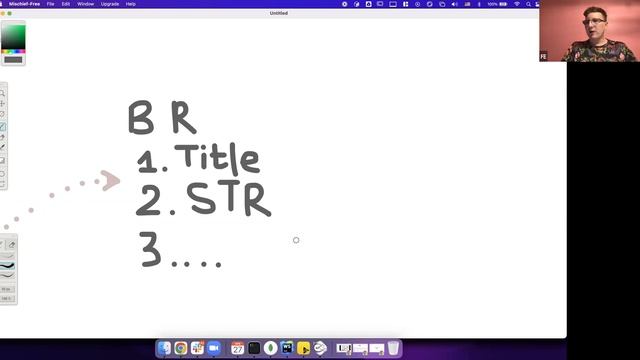Pick the thin stroke preset below the selected one
Viewport: 640px width, 360px height.
(7, 276)
